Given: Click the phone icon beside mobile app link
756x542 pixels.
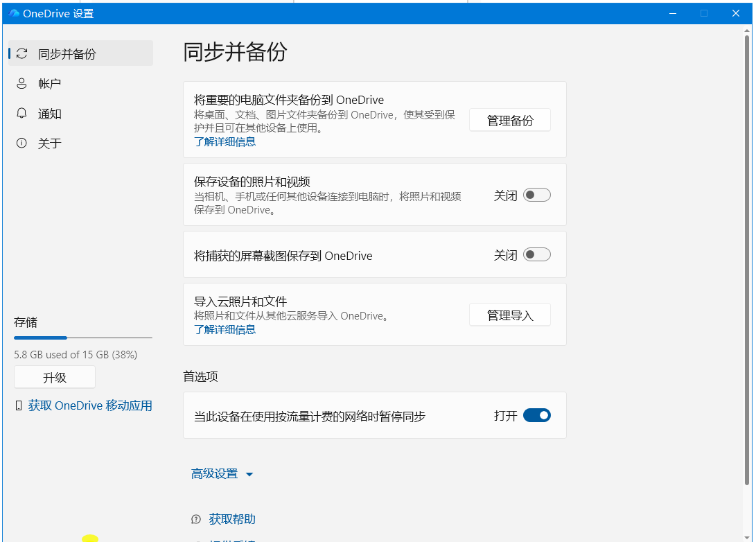Looking at the screenshot, I should coord(19,405).
